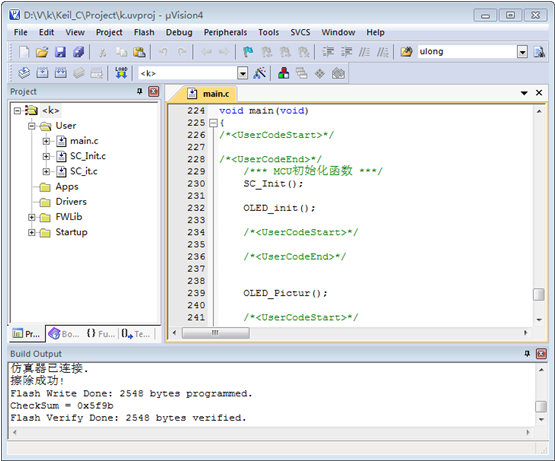Screen dimensions: 555x461
Task: Pin the Project panel
Action: 140,92
